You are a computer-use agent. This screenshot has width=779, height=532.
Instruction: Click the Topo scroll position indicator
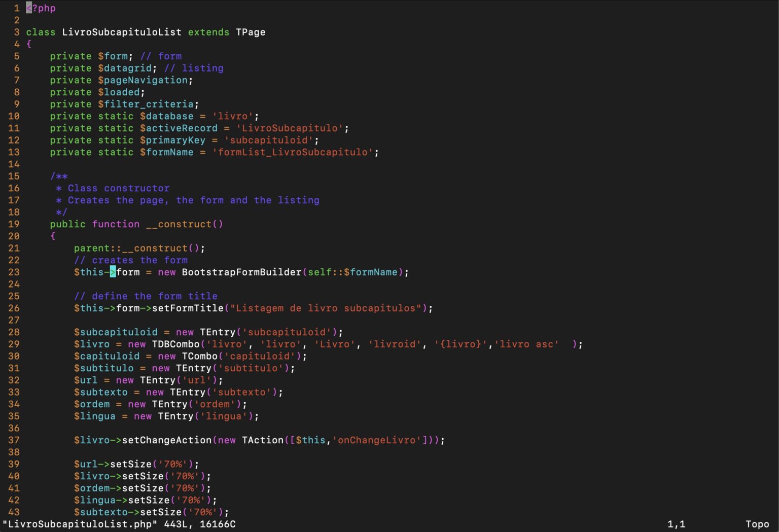click(x=757, y=524)
